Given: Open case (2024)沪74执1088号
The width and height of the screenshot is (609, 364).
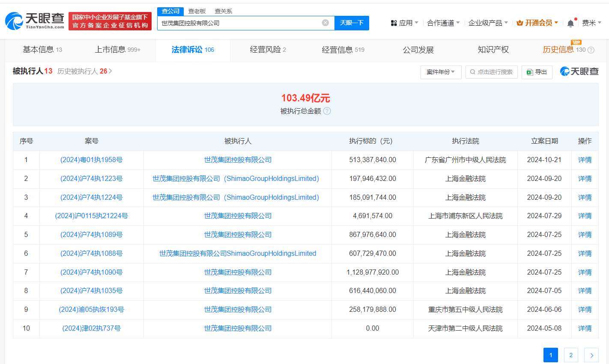Looking at the screenshot, I should (92, 253).
